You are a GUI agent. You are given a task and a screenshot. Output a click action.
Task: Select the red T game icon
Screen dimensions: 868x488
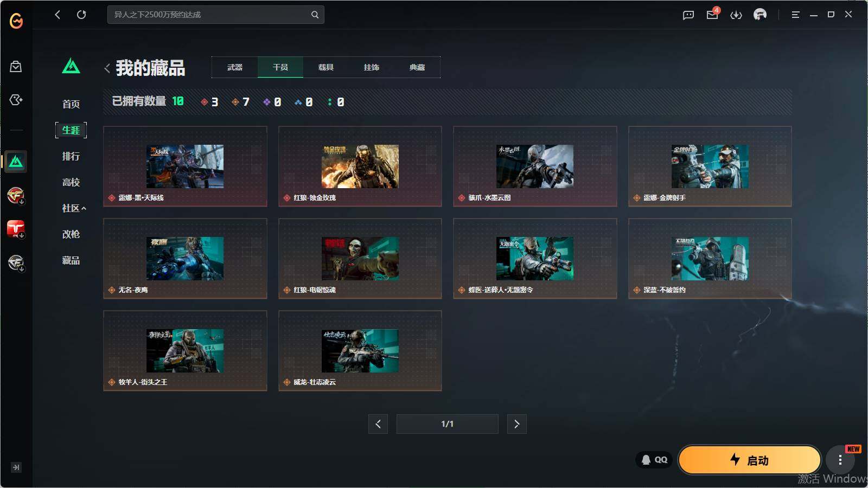[x=16, y=229]
